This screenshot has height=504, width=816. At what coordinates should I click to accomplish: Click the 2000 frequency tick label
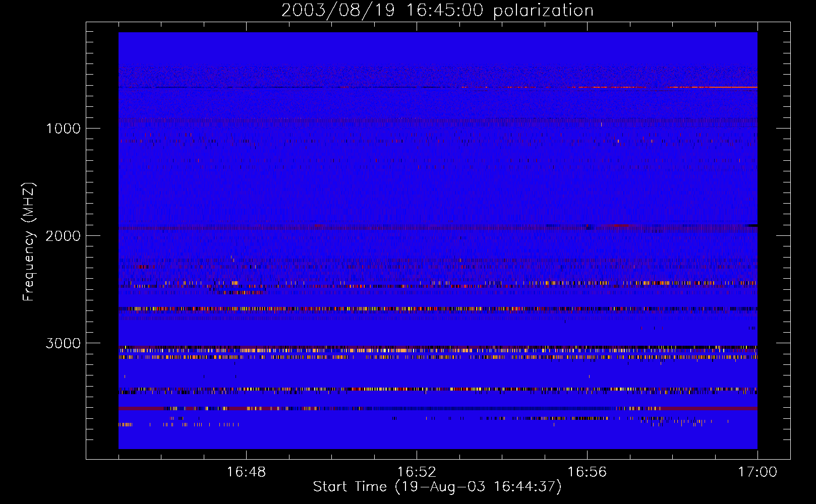(x=63, y=236)
